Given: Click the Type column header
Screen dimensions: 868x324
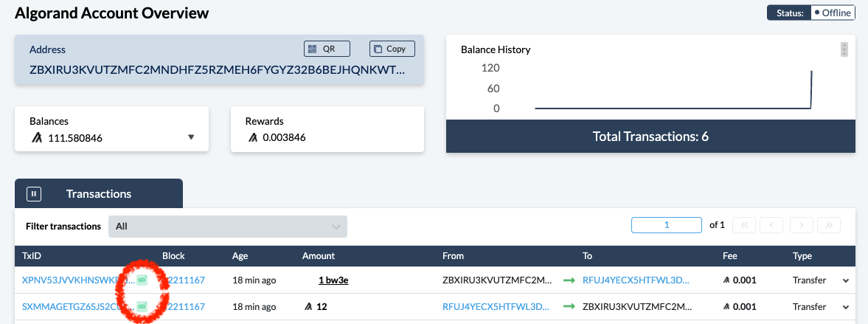Looking at the screenshot, I should click(x=802, y=256).
